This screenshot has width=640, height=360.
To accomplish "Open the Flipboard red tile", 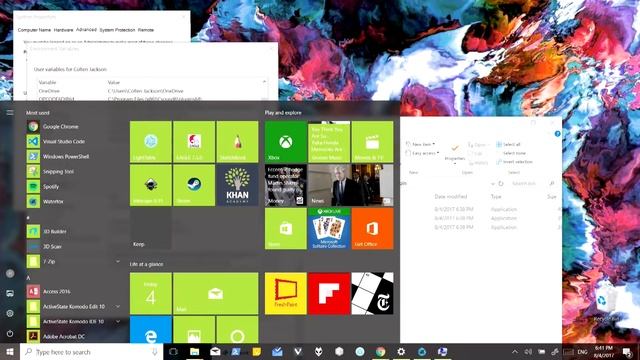I will click(329, 293).
